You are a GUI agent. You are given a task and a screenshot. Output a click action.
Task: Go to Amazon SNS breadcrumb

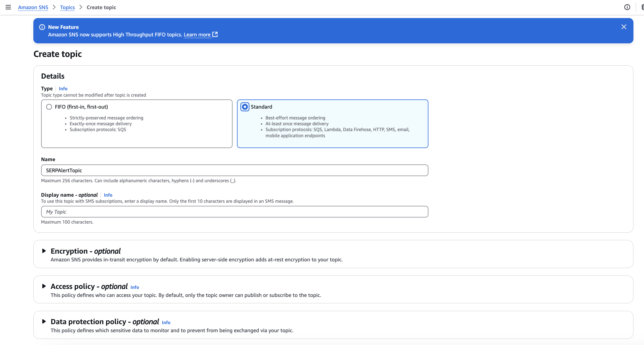(x=33, y=7)
